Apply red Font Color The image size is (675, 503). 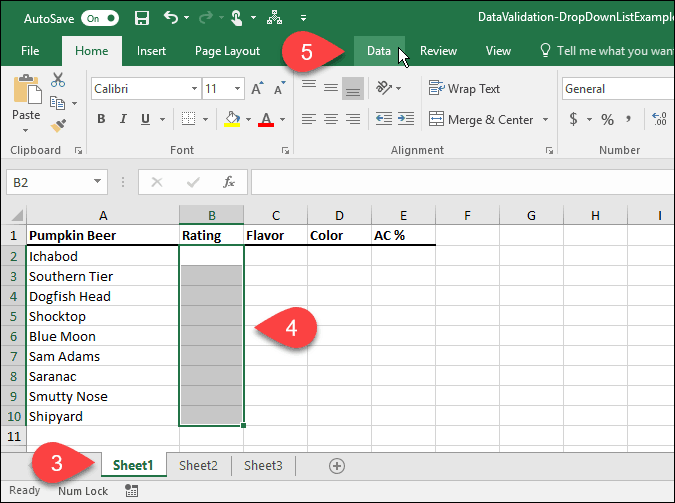click(266, 119)
